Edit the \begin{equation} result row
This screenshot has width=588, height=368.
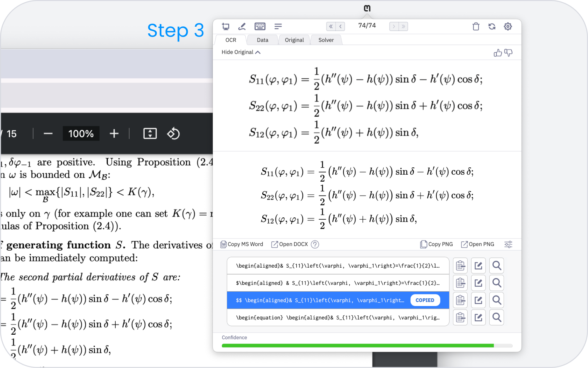coord(479,317)
